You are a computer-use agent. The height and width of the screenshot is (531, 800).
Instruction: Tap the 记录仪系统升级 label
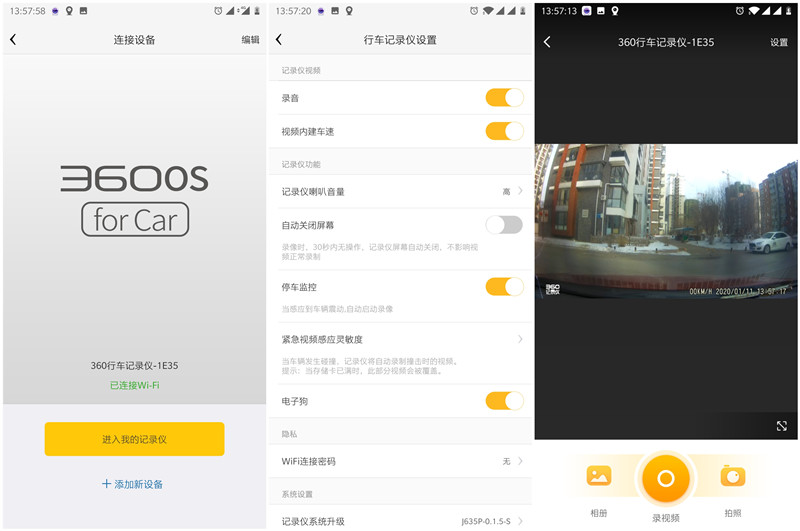[x=313, y=521]
